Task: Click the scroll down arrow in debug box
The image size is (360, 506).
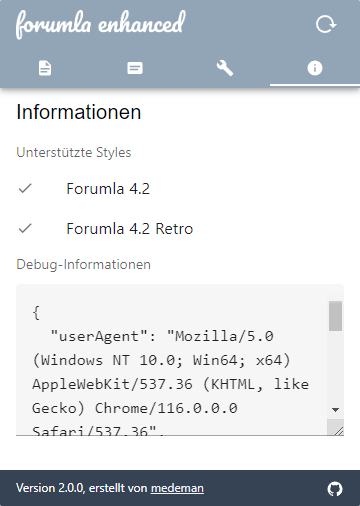Action: [x=335, y=410]
